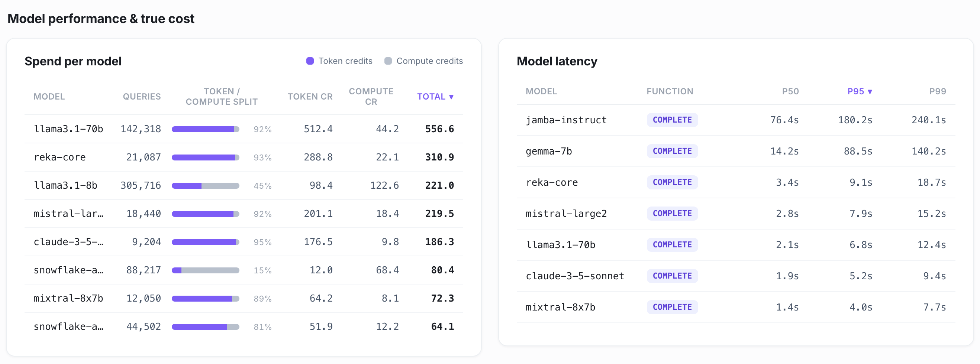Click the llama3.1-70b split bar at 92%

pyautogui.click(x=206, y=129)
